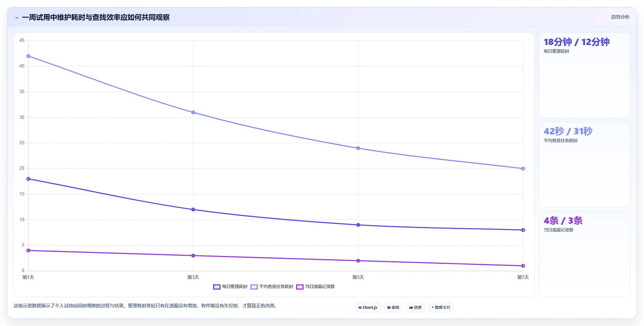This screenshot has height=326, width=644.
Task: Click the 进度 tag chip
Action: (415, 307)
